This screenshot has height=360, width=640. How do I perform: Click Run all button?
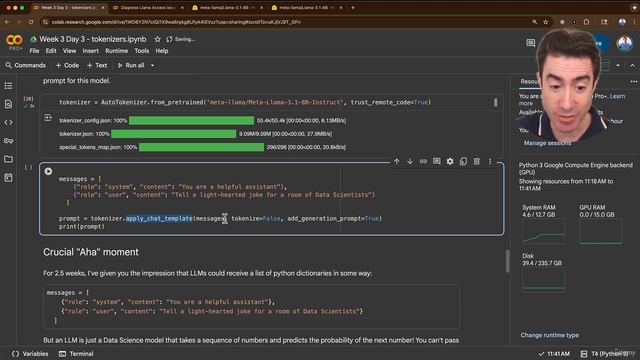pyautogui.click(x=131, y=65)
